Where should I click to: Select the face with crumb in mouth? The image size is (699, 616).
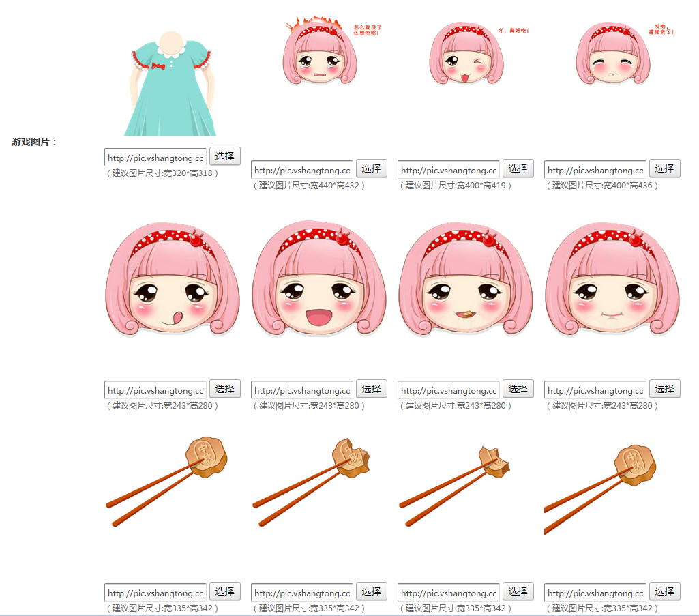(x=465, y=279)
